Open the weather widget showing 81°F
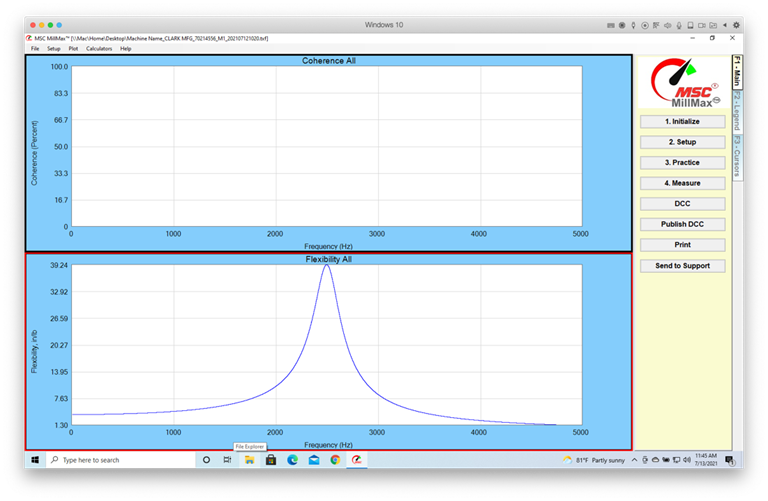 tap(594, 460)
